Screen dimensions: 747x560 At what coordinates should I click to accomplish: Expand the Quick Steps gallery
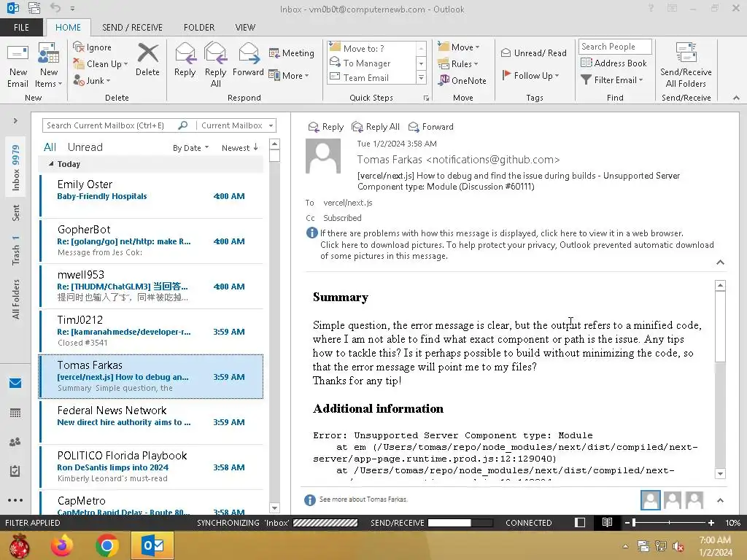click(x=421, y=77)
